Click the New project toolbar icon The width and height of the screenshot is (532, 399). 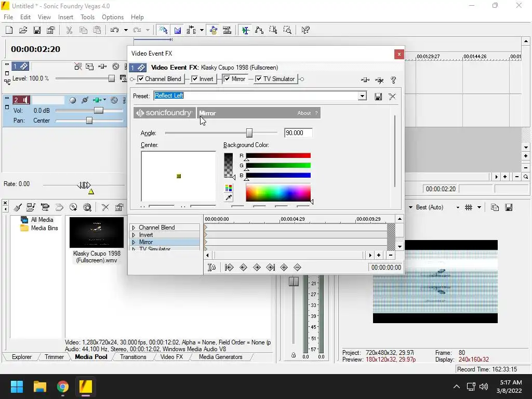9,30
